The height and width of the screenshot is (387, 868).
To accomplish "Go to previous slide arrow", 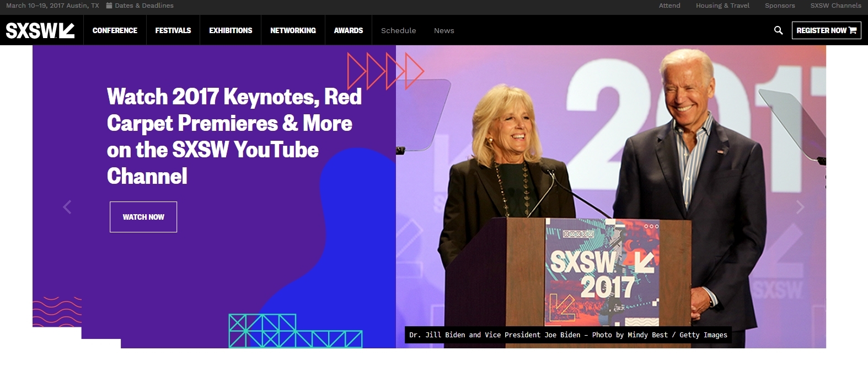I will click(x=67, y=207).
